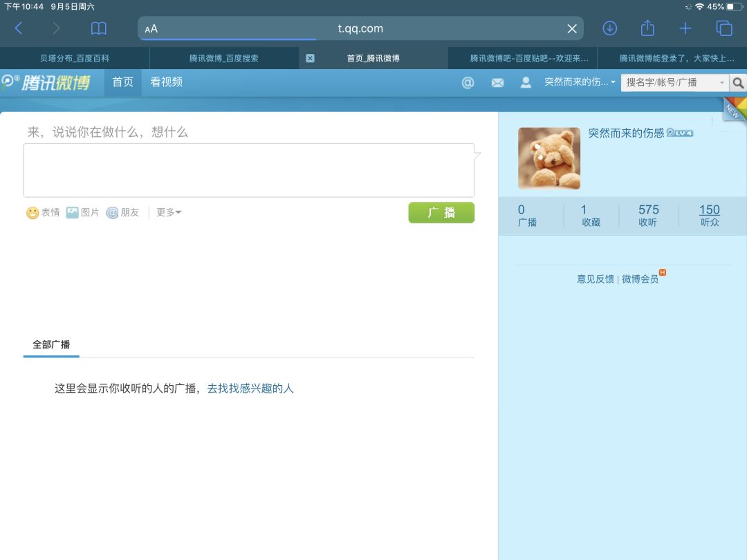
Task: Attach an image via 图片 icon
Action: [x=82, y=212]
